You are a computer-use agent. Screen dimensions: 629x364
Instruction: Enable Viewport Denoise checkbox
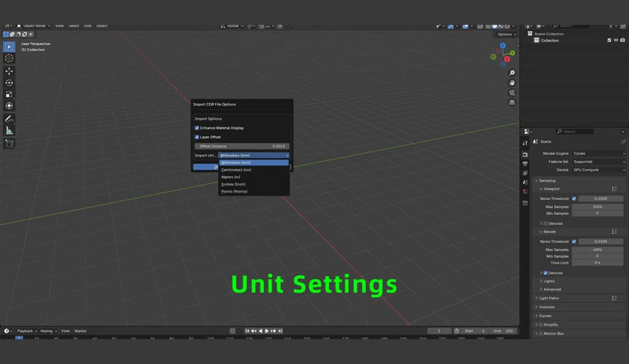pyautogui.click(x=545, y=223)
